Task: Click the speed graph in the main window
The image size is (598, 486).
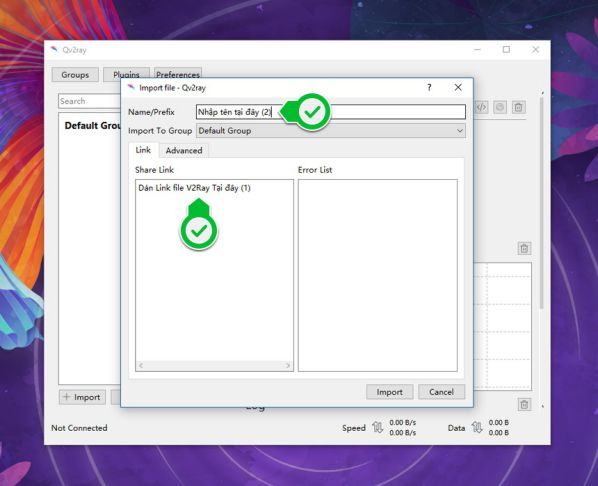Action: pyautogui.click(x=502, y=326)
